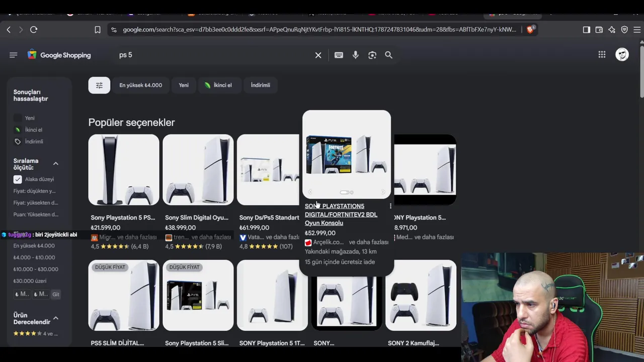
Task: Submit search with the magnifier icon
Action: pyautogui.click(x=389, y=55)
